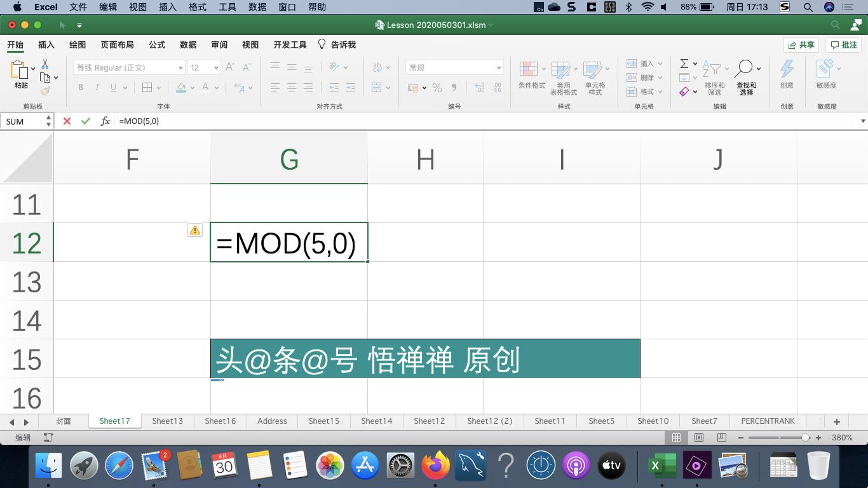Screen dimensions: 868x488
Task: Click the AutoSum (Σ) icon
Action: [x=684, y=63]
